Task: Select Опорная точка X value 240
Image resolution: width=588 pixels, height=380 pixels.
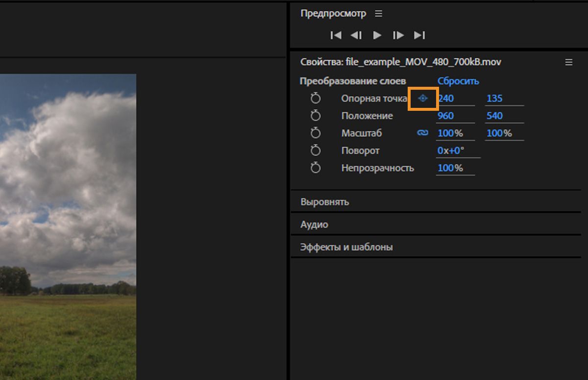Action: 446,98
